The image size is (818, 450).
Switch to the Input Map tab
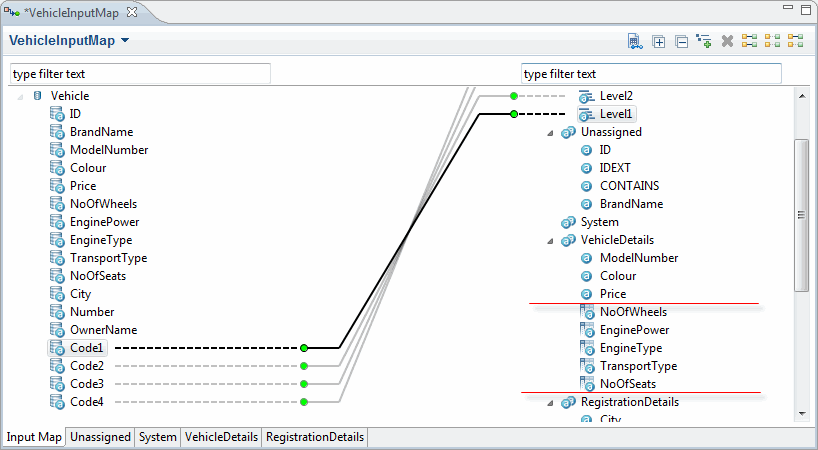(34, 437)
